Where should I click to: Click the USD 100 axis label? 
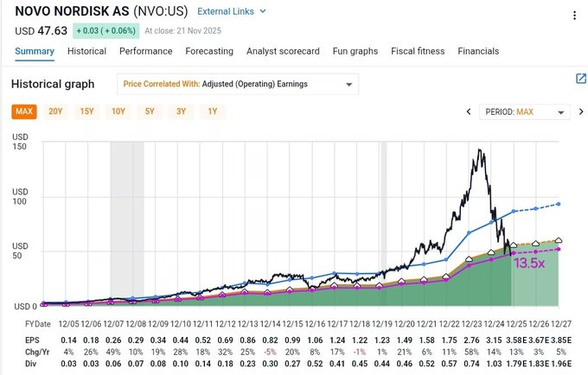tap(20, 197)
